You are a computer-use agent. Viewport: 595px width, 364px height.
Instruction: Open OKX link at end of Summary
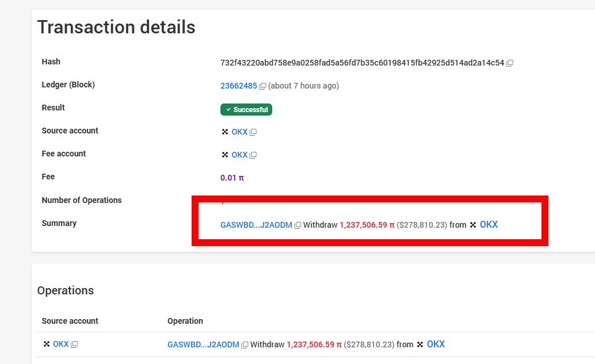pos(489,224)
